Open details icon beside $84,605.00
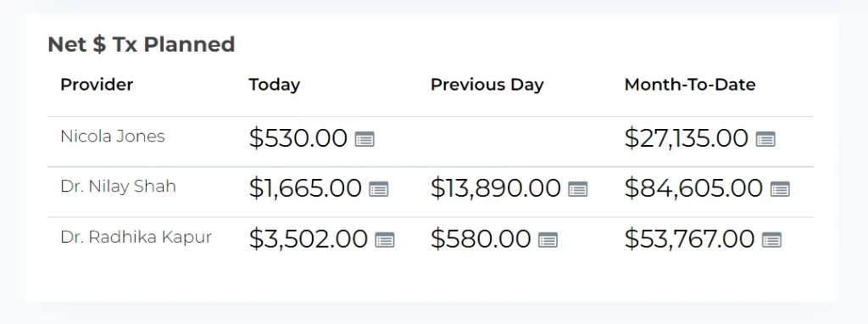868x324 pixels. (780, 189)
